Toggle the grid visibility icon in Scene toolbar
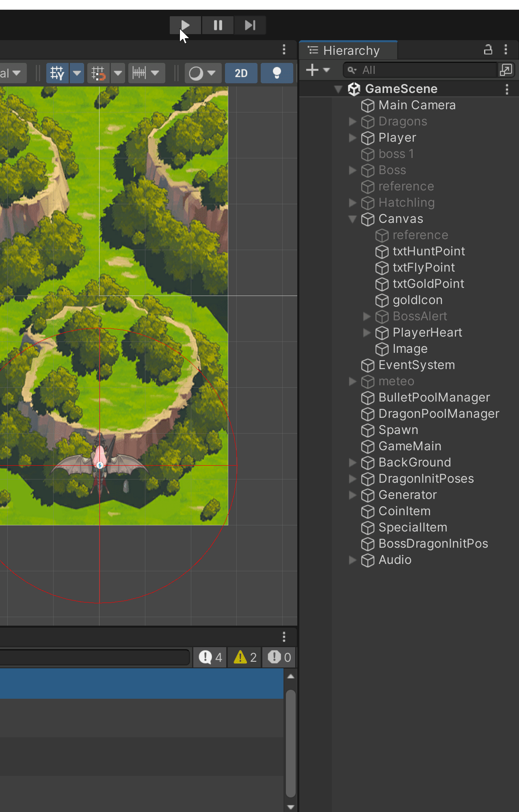This screenshot has width=519, height=812. 57,73
